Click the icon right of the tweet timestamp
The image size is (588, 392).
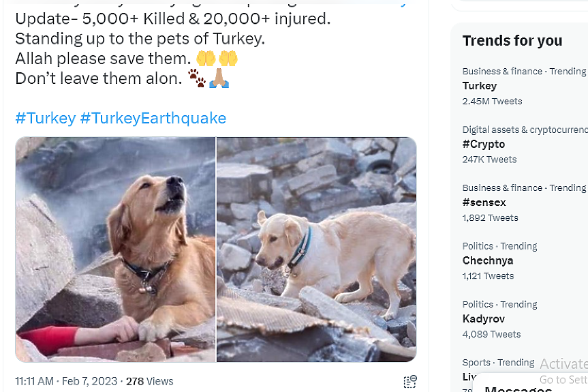tap(410, 381)
